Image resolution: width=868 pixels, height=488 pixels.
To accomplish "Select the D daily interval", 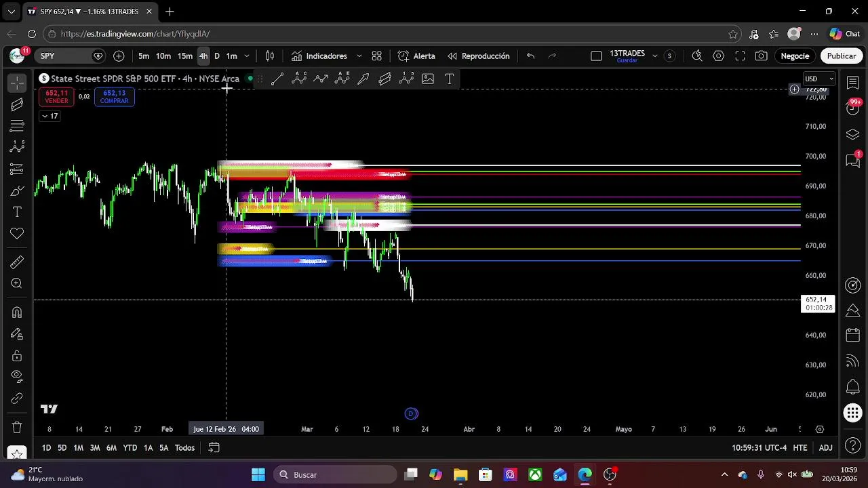I will (x=217, y=56).
